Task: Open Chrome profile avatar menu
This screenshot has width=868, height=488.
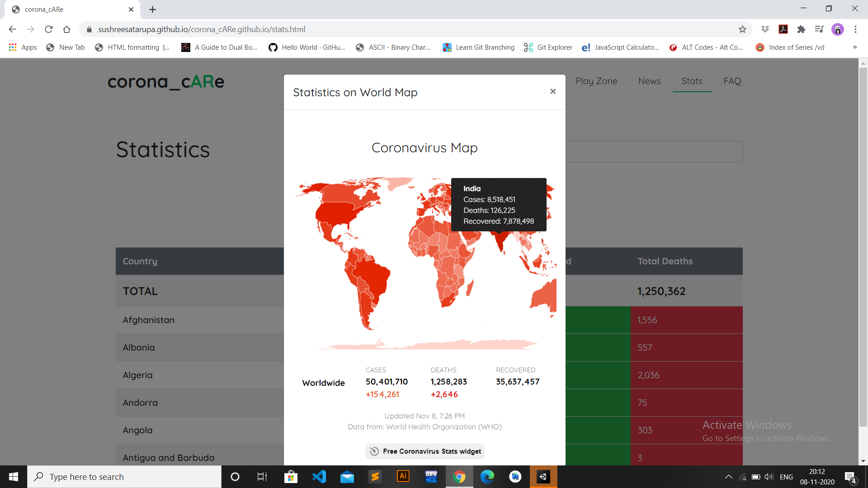Action: click(x=837, y=29)
